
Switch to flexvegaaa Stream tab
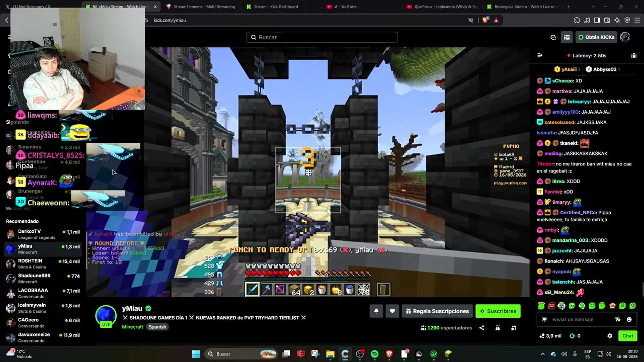[x=522, y=7]
